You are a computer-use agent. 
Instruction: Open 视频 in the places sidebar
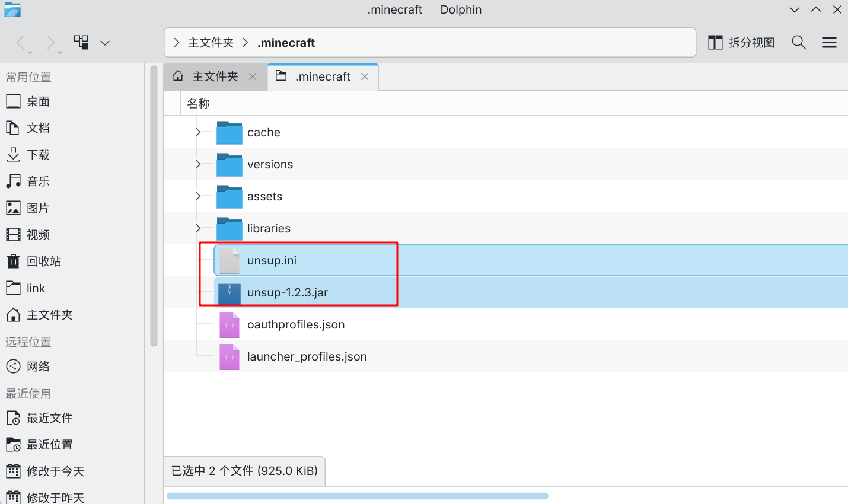(x=28, y=235)
